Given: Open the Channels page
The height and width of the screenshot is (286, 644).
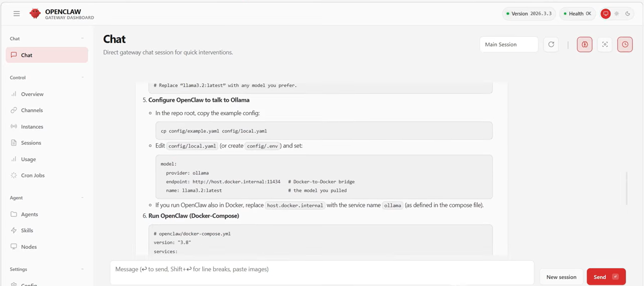Looking at the screenshot, I should coord(47,110).
